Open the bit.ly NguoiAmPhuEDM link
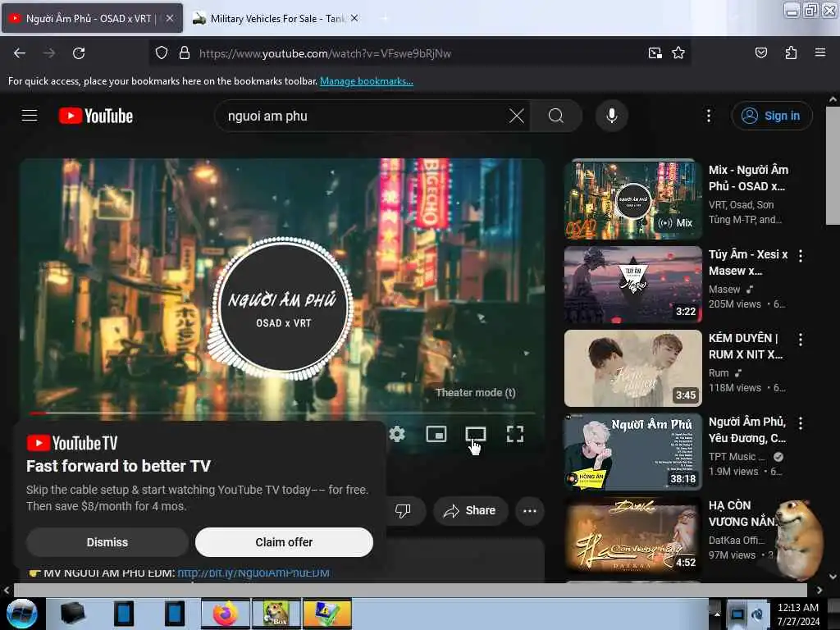840x630 pixels. coord(253,573)
